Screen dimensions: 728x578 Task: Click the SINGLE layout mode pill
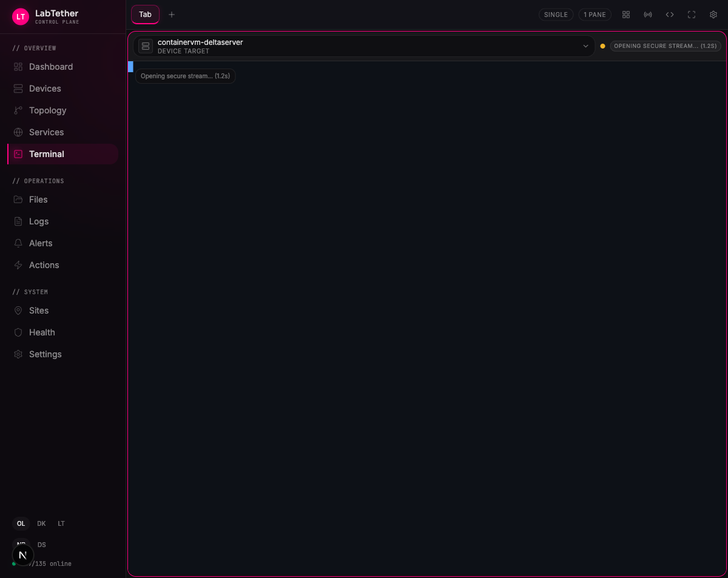click(556, 15)
